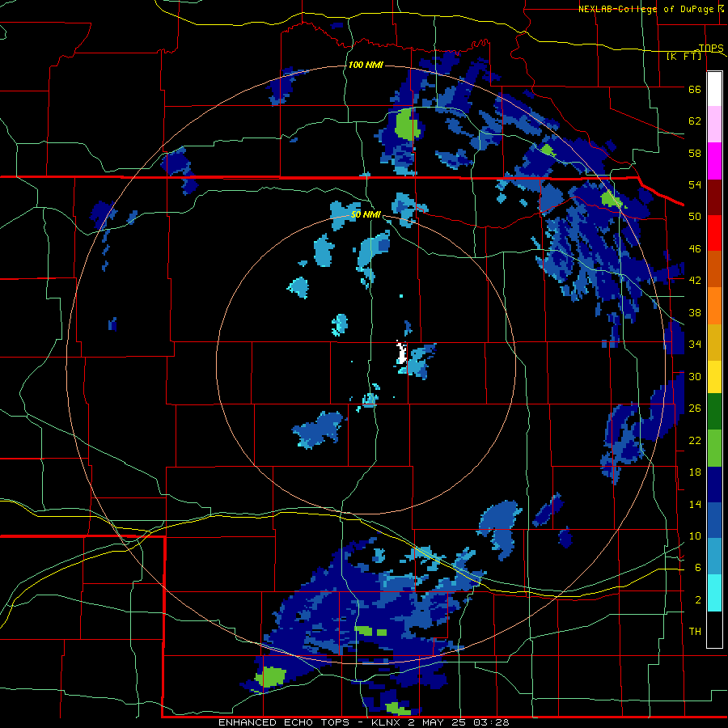Select the 54 value on the legend
Screen dimensions: 728x728
(695, 184)
